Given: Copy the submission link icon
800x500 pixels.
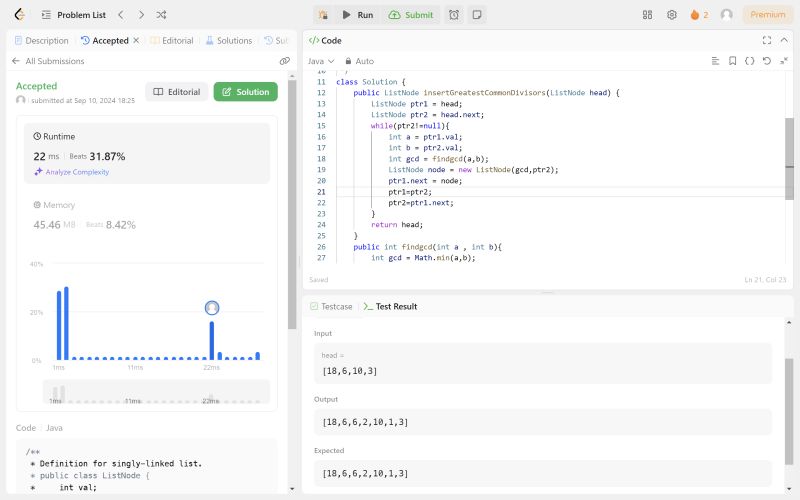Looking at the screenshot, I should [284, 61].
